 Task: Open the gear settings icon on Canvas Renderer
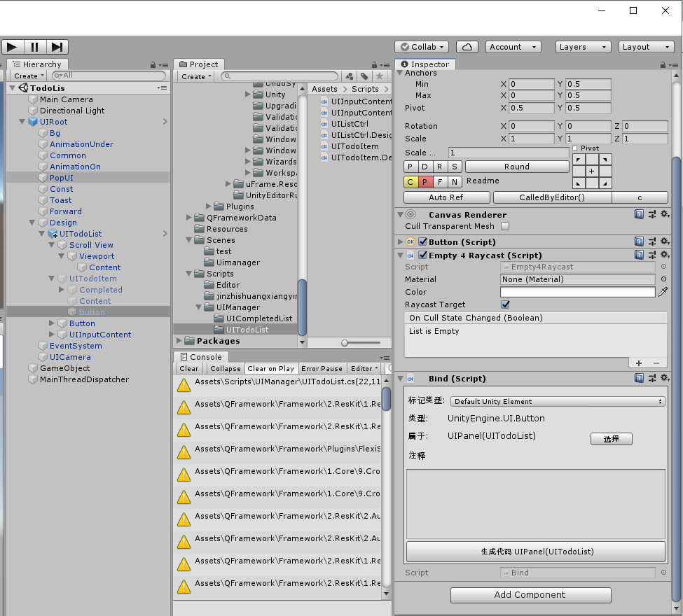[x=664, y=215]
